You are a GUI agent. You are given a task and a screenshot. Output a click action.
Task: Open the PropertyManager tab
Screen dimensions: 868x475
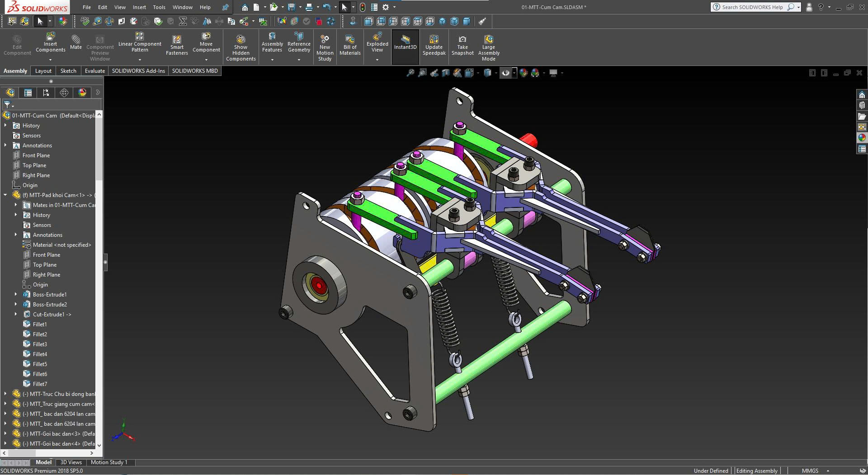28,93
